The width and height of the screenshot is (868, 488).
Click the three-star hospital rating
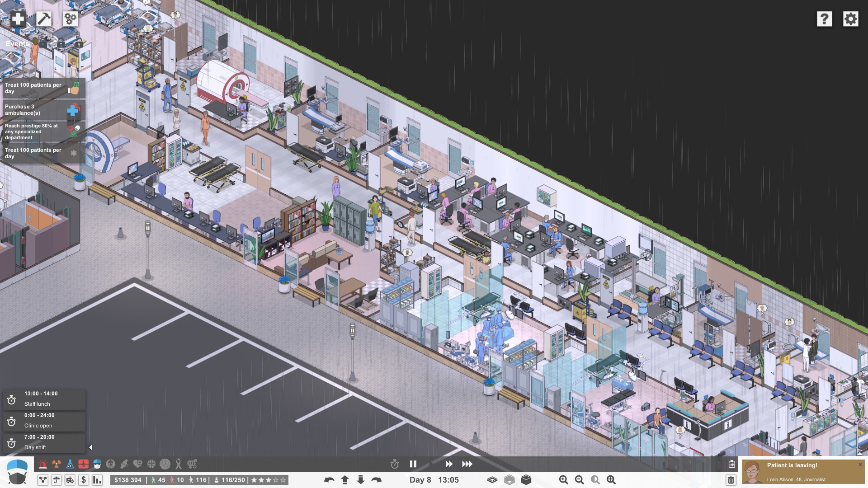click(x=269, y=480)
